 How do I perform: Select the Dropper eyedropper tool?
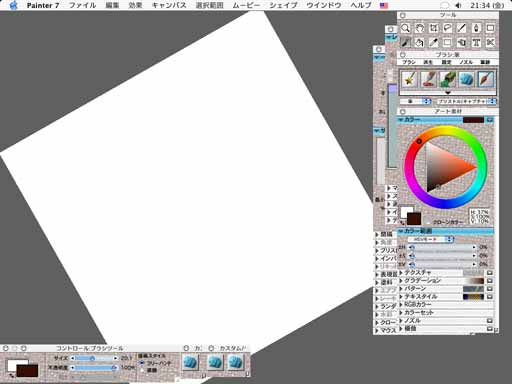(434, 43)
